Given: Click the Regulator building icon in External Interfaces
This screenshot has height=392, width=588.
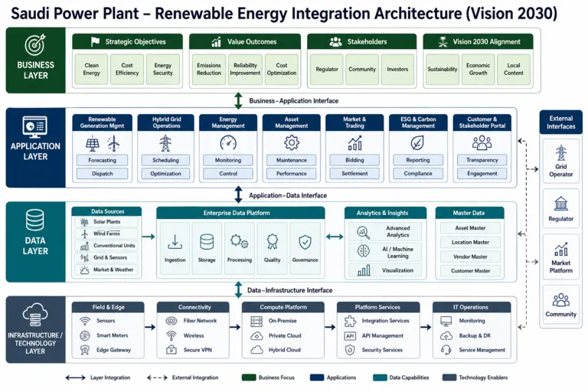Looking at the screenshot, I should click(561, 204).
